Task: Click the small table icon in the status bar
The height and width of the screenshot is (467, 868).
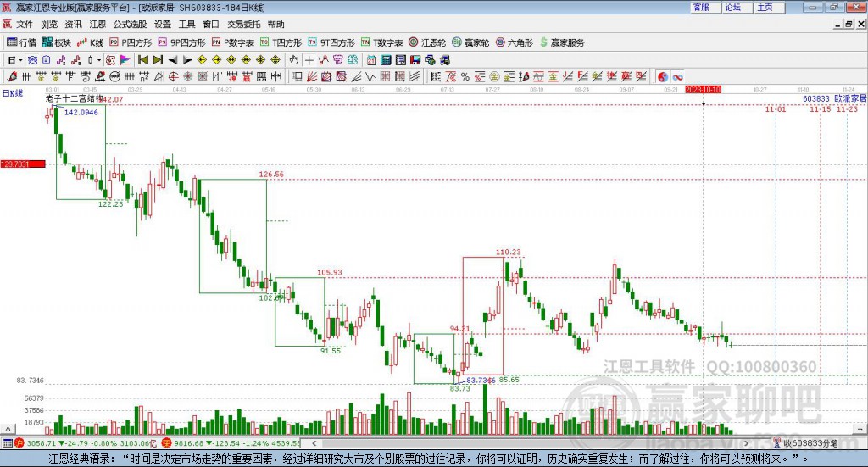Action: point(7,443)
